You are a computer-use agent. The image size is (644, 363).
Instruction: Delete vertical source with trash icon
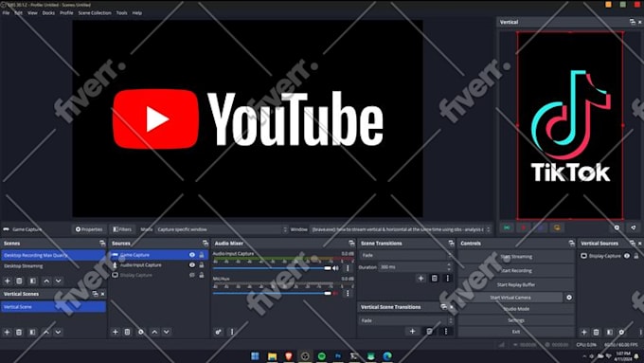[597, 332]
